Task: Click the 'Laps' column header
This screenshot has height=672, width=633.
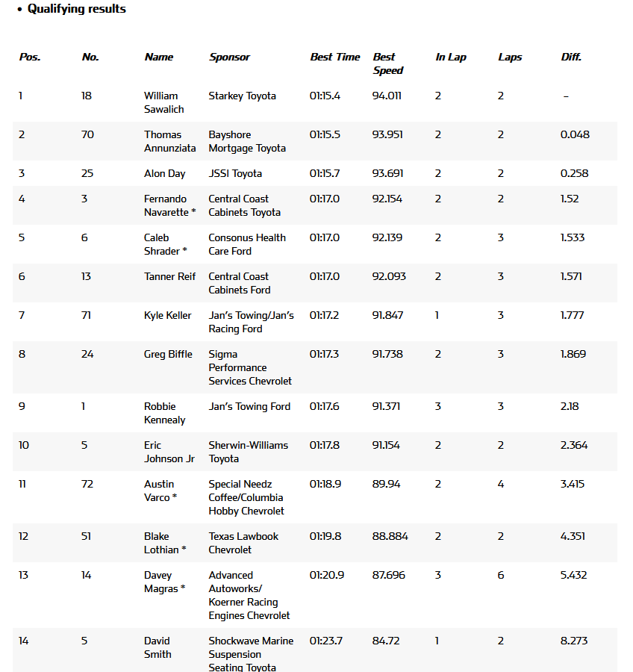Action: pyautogui.click(x=510, y=57)
